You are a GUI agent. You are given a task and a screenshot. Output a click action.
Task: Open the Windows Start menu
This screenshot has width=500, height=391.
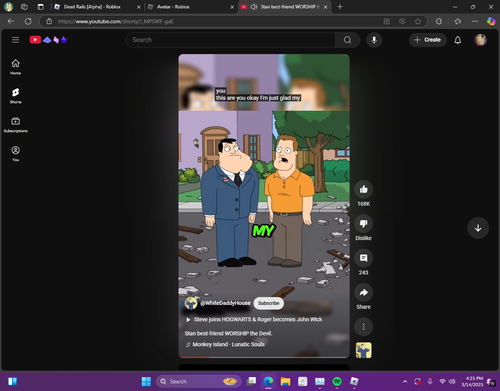(146, 381)
